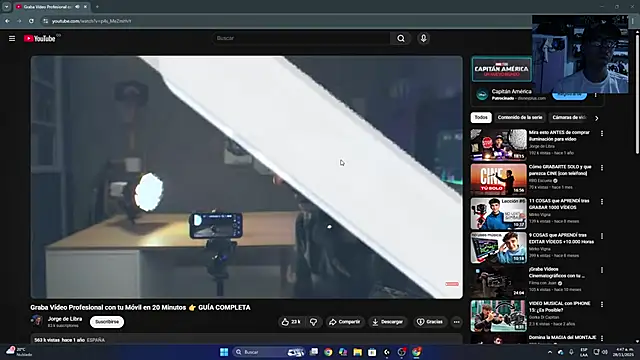Like the video with 23 k likes
640x360 pixels.
click(x=291, y=322)
